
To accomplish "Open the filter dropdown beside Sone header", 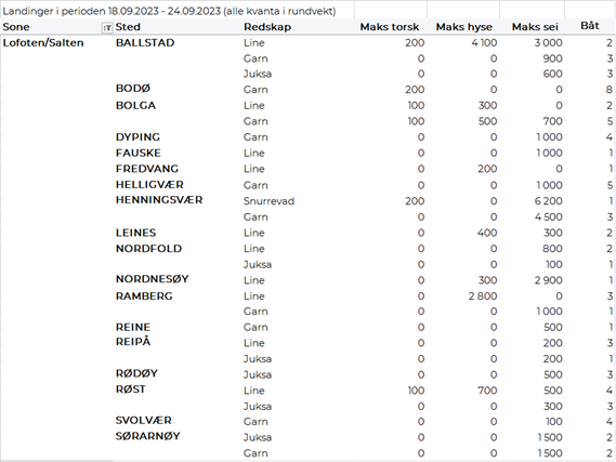I will (109, 26).
